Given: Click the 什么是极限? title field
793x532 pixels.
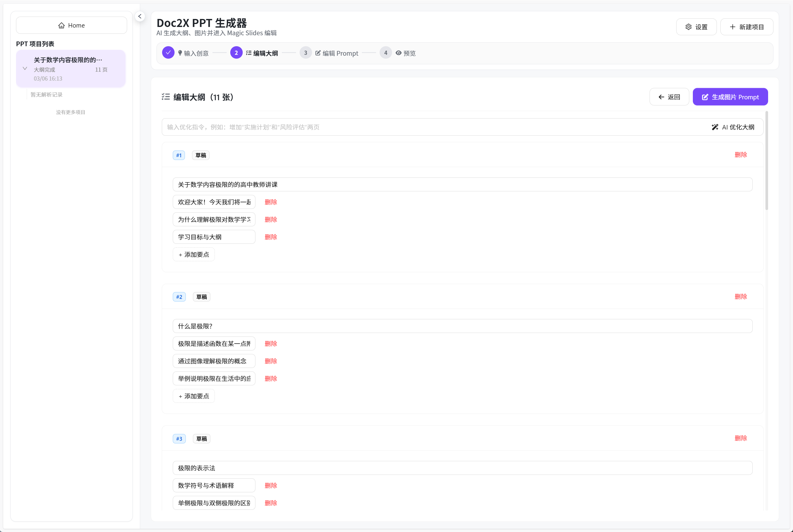Looking at the screenshot, I should click(x=462, y=326).
